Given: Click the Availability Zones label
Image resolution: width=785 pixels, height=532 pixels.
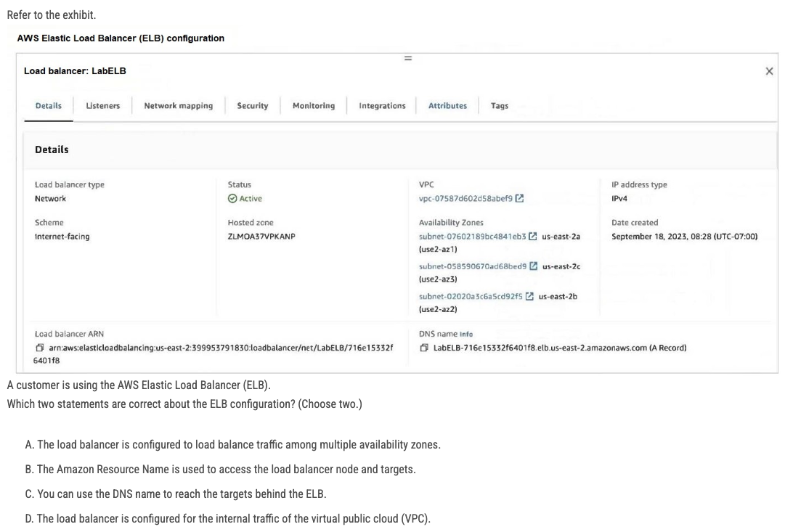Looking at the screenshot, I should (451, 222).
